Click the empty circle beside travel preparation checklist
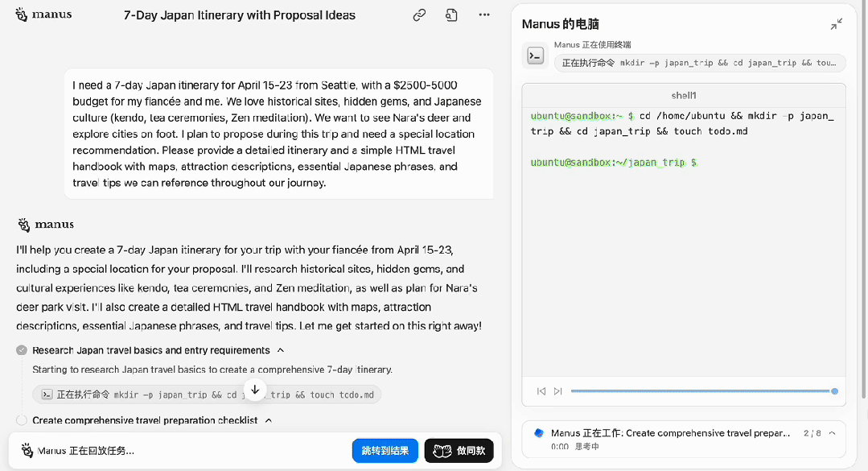The height and width of the screenshot is (471, 868). click(20, 420)
